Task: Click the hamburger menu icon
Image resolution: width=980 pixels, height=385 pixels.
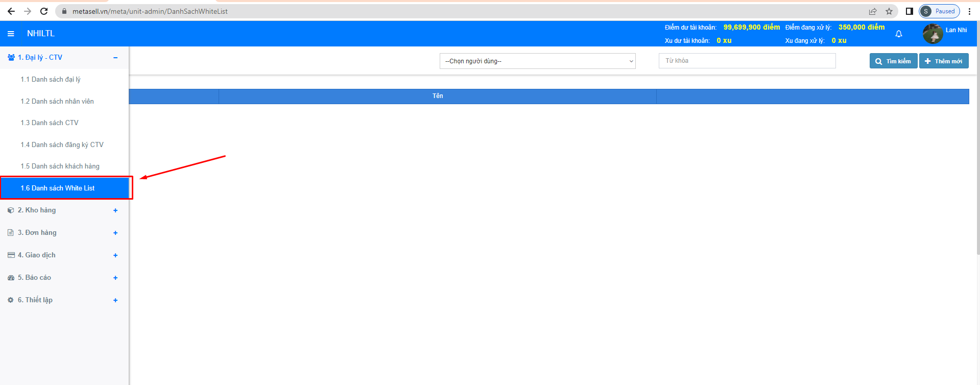Action: click(11, 34)
